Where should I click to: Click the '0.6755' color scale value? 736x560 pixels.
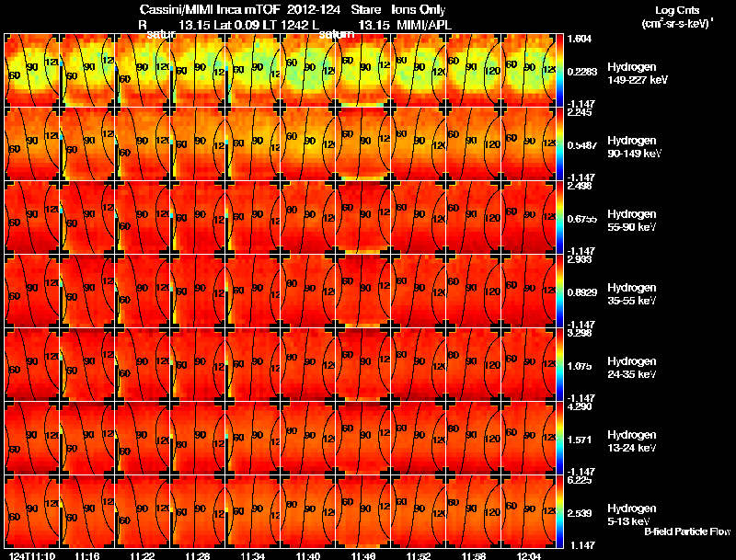582,219
